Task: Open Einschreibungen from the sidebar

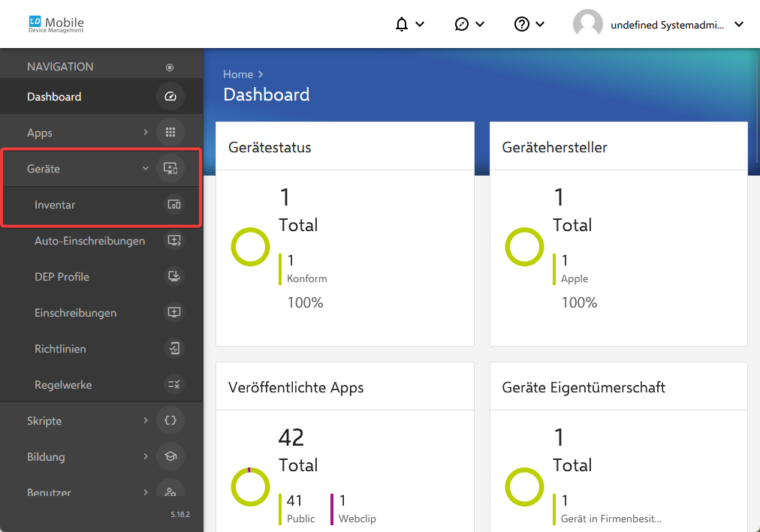Action: (x=75, y=313)
